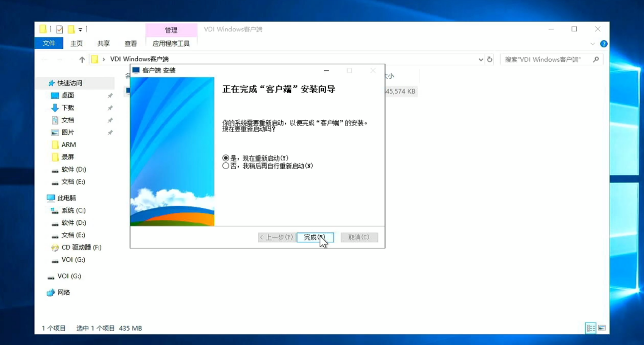This screenshot has height=345, width=644.
Task: Expand the address bar history dropdown
Action: pos(481,59)
